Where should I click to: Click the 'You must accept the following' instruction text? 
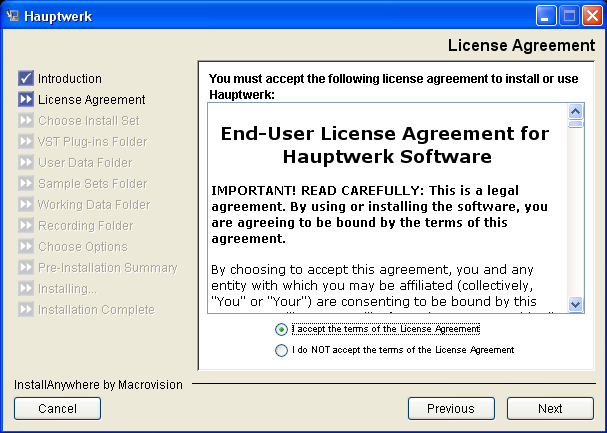394,86
